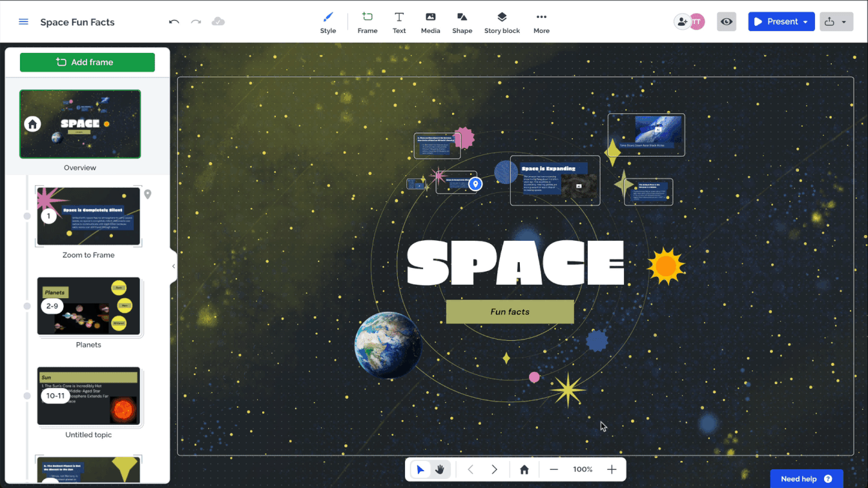This screenshot has height=488, width=868.
Task: Select the orange sun graphic
Action: (666, 265)
